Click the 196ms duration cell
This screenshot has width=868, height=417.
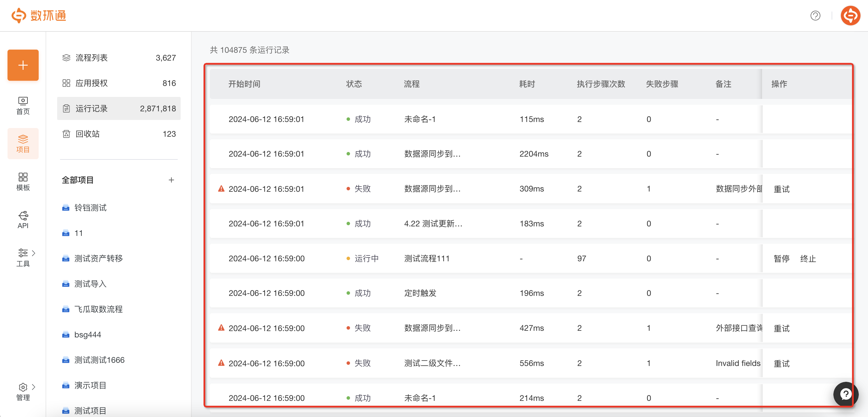[x=531, y=293]
